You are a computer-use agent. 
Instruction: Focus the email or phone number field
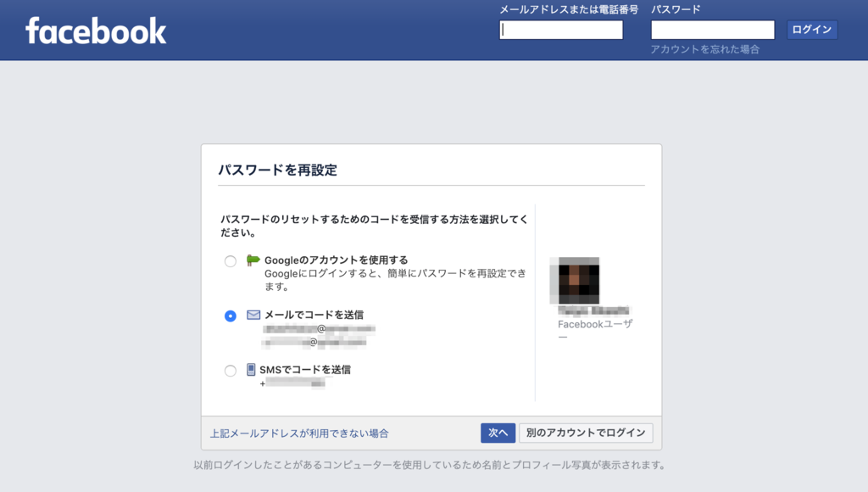click(x=561, y=30)
